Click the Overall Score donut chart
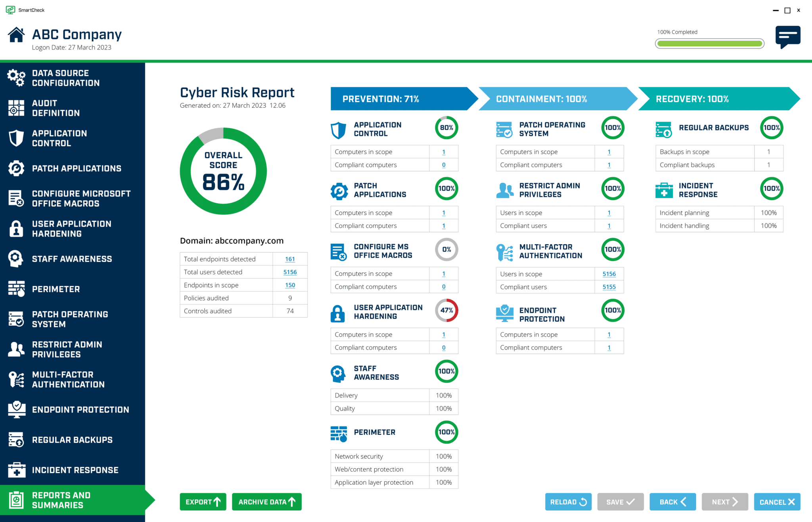The image size is (812, 522). click(223, 171)
